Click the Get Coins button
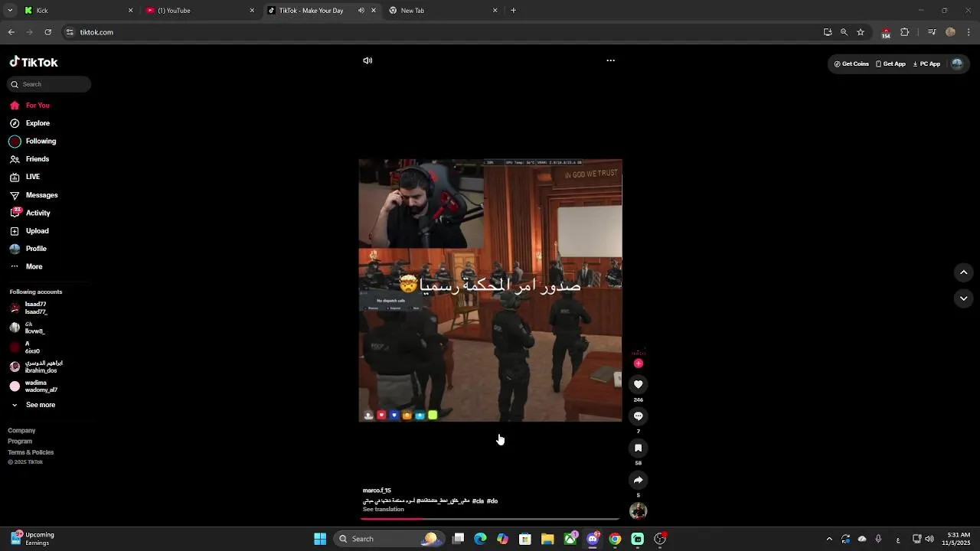This screenshot has width=980, height=551. pos(851,64)
